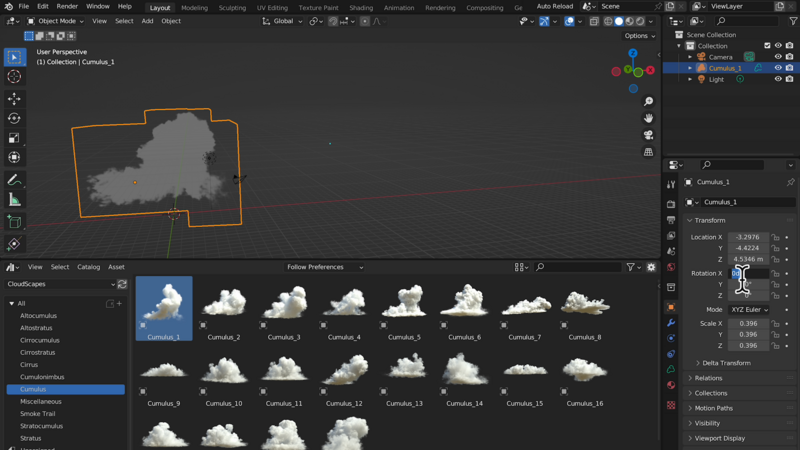Select the Measure tool
800x450 pixels.
[x=14, y=200]
